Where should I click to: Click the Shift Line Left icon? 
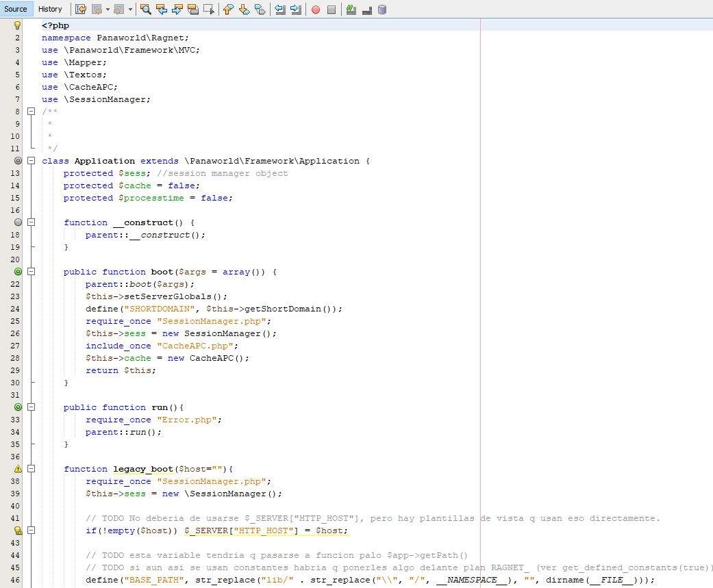coord(280,9)
